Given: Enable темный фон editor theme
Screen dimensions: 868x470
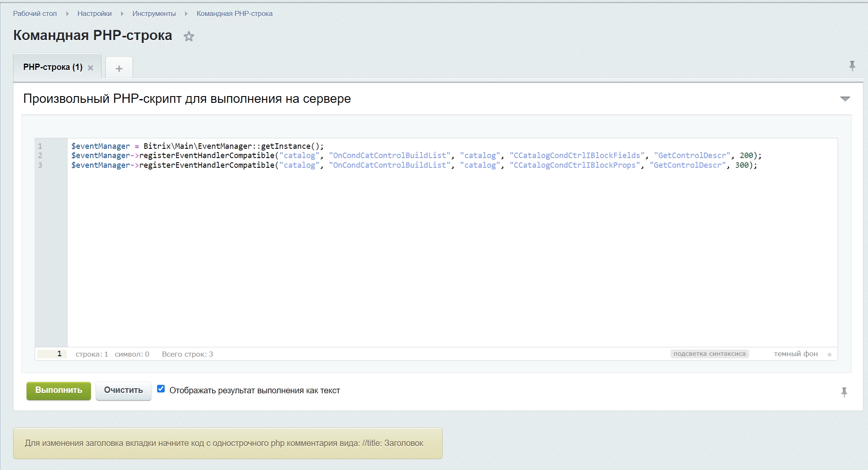Looking at the screenshot, I should [x=796, y=354].
